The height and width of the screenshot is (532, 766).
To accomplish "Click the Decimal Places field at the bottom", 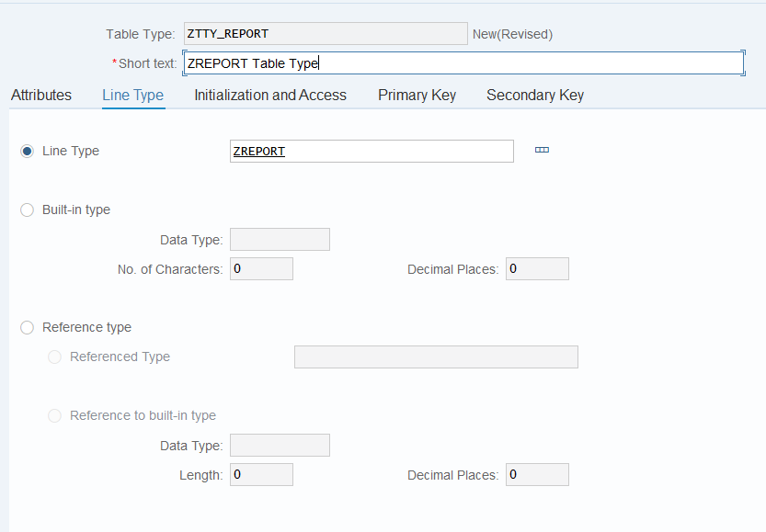I will 537,474.
